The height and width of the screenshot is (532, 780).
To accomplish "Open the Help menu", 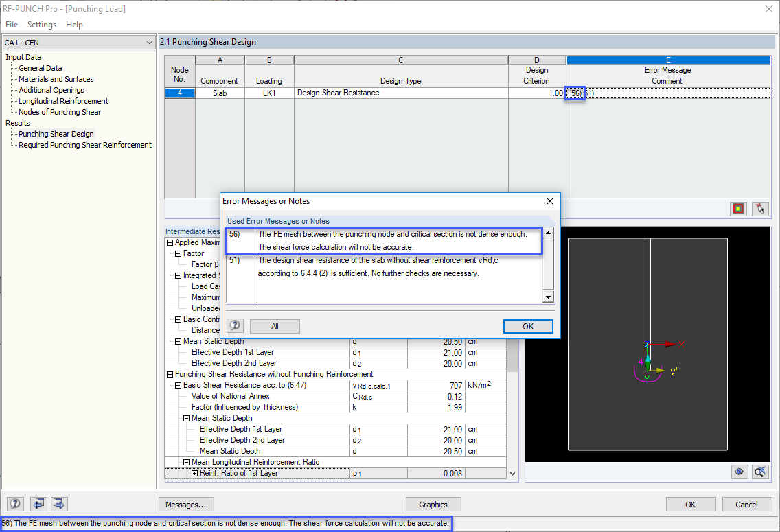I will pos(74,24).
